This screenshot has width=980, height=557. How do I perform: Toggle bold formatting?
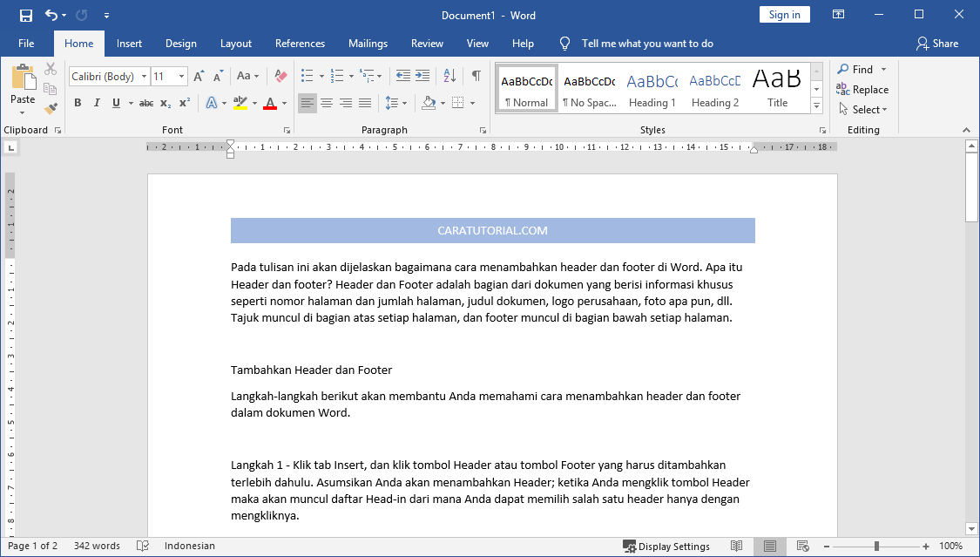(78, 103)
